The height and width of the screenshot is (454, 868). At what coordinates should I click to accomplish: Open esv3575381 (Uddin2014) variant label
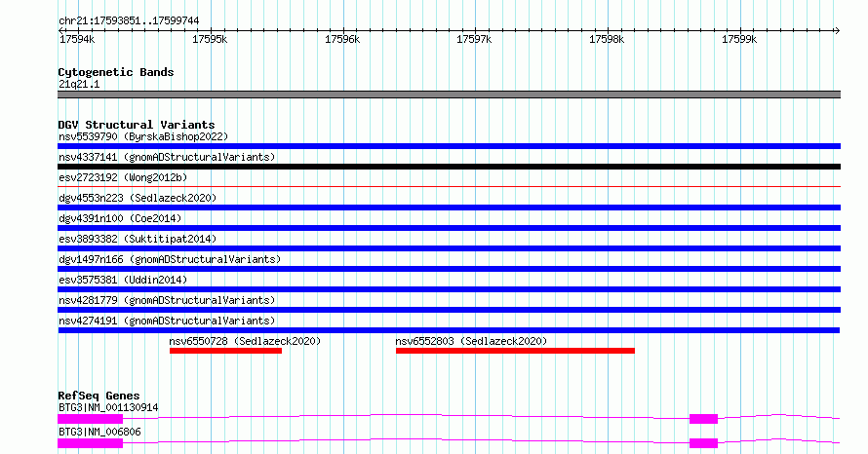(x=123, y=280)
